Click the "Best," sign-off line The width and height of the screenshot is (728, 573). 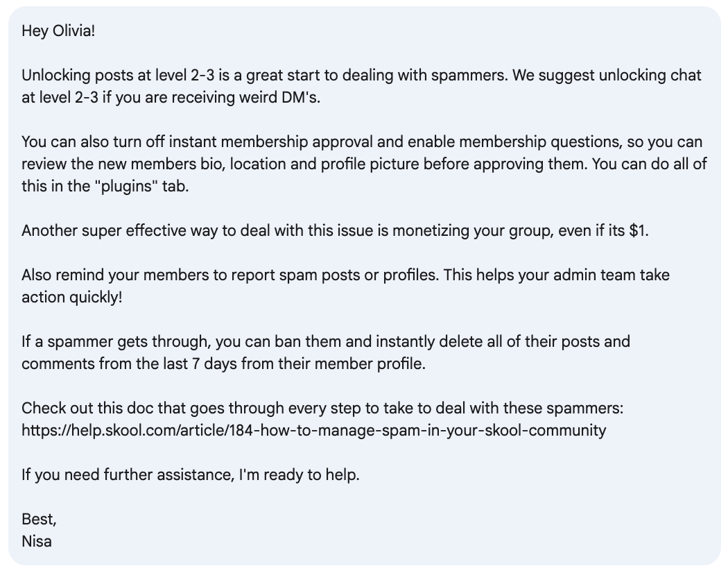(x=39, y=519)
